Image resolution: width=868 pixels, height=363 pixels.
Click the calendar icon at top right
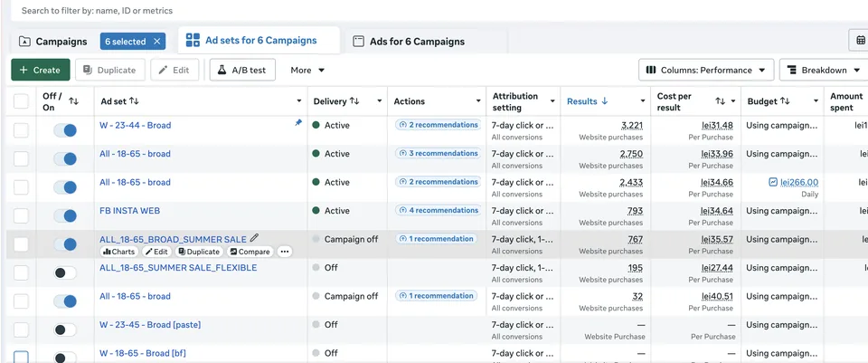pos(860,41)
